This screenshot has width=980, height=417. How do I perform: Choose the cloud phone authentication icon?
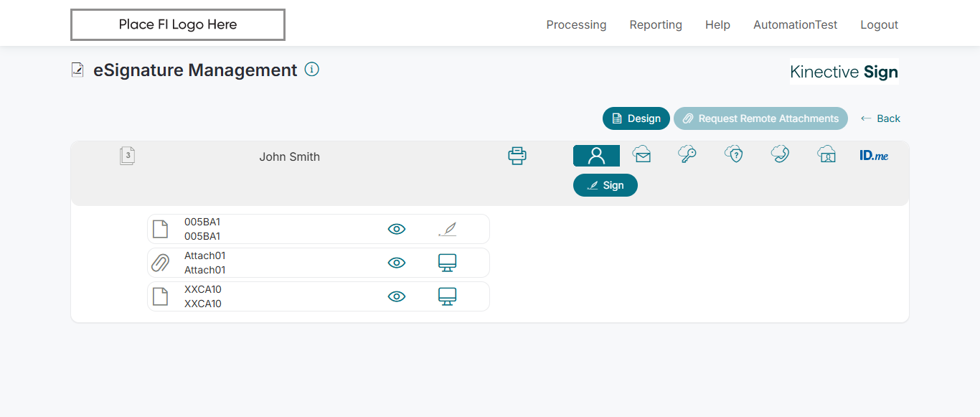pos(780,154)
